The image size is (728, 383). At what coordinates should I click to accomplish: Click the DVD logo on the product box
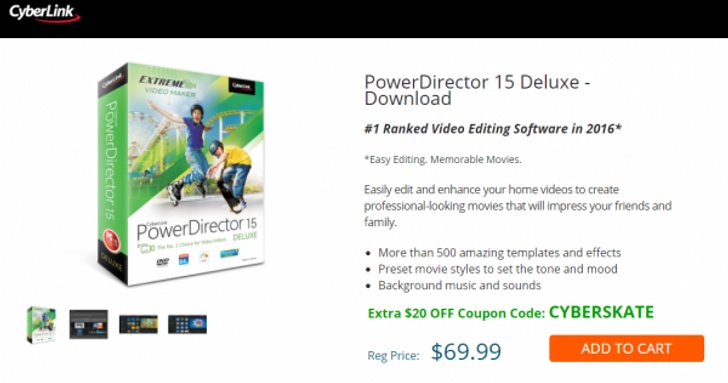tap(162, 262)
